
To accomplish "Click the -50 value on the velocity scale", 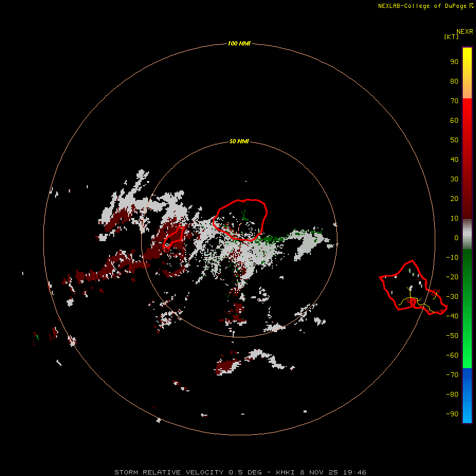I will click(x=452, y=336).
